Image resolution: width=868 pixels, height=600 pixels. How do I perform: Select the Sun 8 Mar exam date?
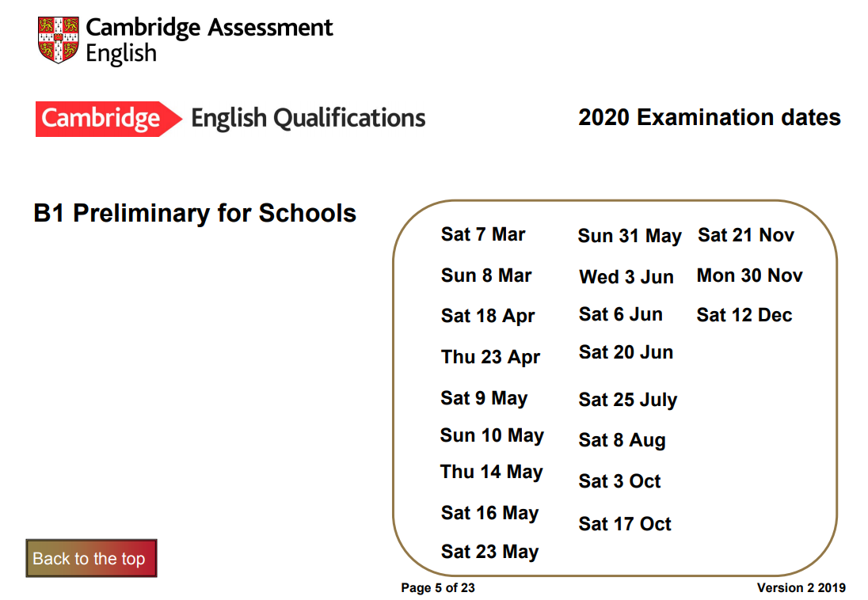pos(486,275)
